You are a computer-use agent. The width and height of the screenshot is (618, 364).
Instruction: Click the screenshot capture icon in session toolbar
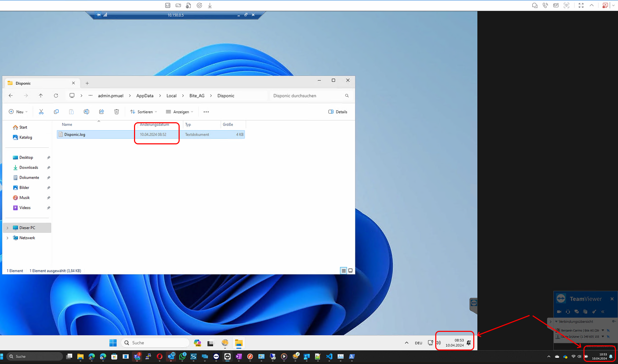(x=567, y=5)
